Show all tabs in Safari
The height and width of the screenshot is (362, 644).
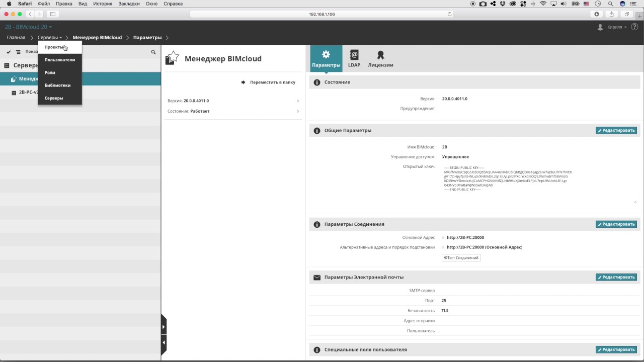(x=627, y=14)
